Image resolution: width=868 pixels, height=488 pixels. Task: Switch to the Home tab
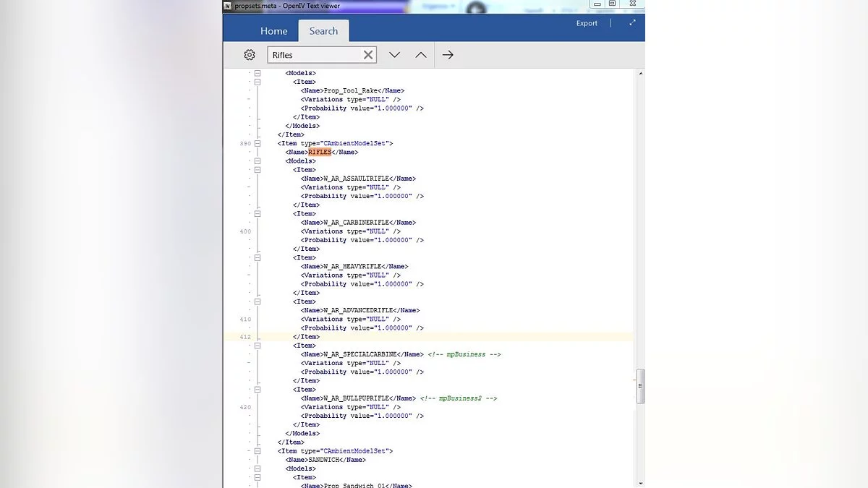point(274,31)
